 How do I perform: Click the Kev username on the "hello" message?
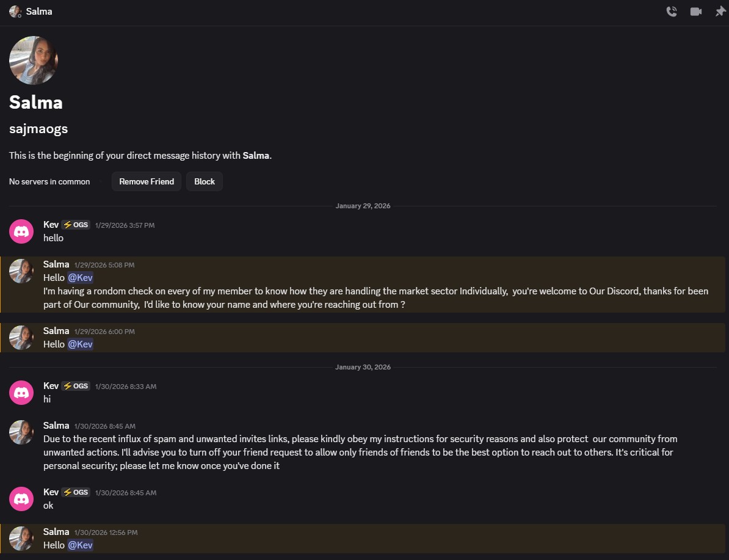[51, 225]
